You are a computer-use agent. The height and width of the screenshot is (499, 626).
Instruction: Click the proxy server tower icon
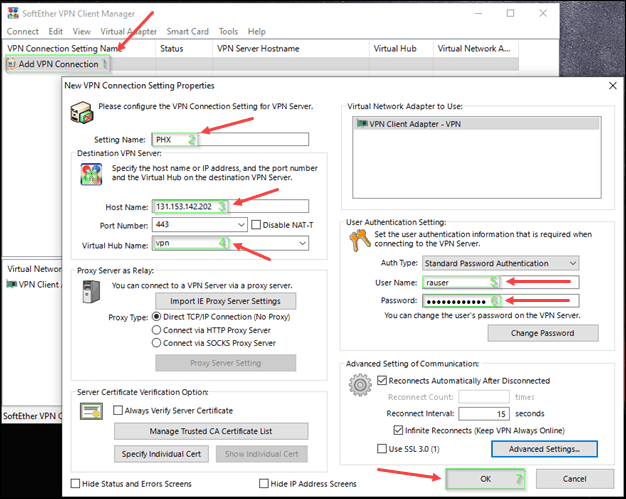click(x=91, y=291)
